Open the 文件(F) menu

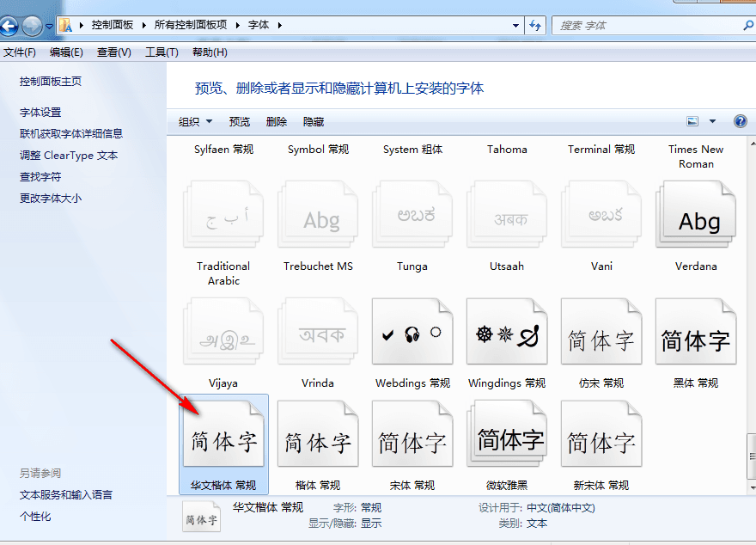click(x=20, y=52)
